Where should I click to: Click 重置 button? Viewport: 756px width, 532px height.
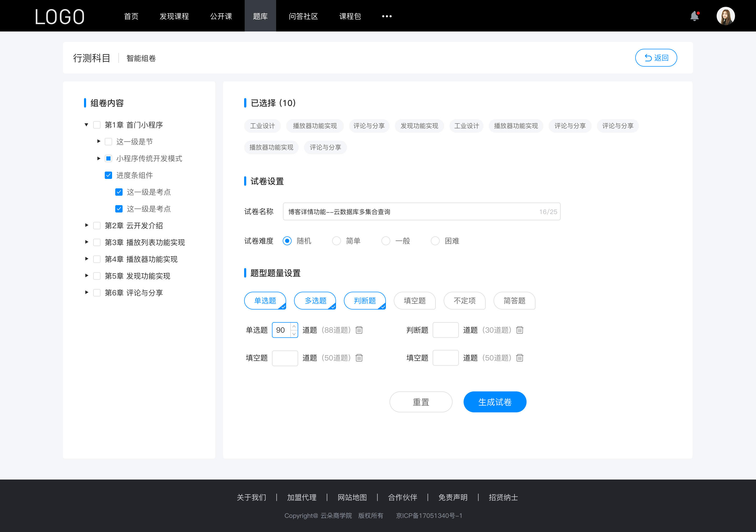[421, 402]
